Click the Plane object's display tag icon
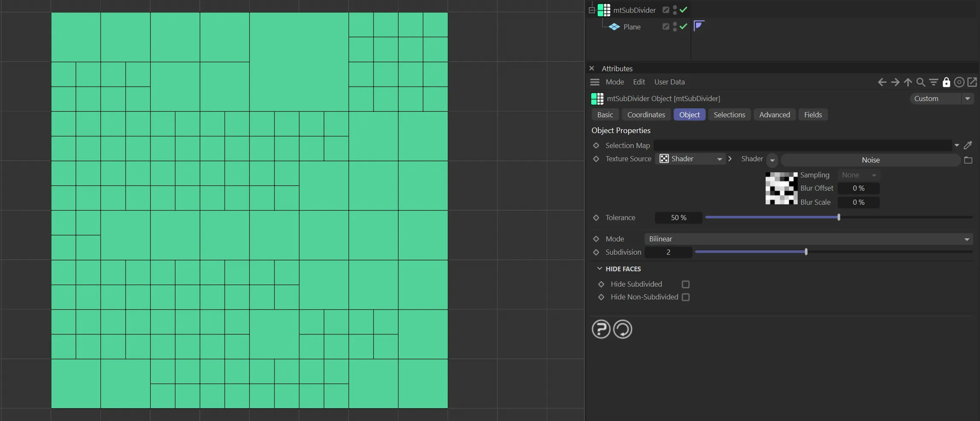The image size is (980, 421). pos(699,26)
